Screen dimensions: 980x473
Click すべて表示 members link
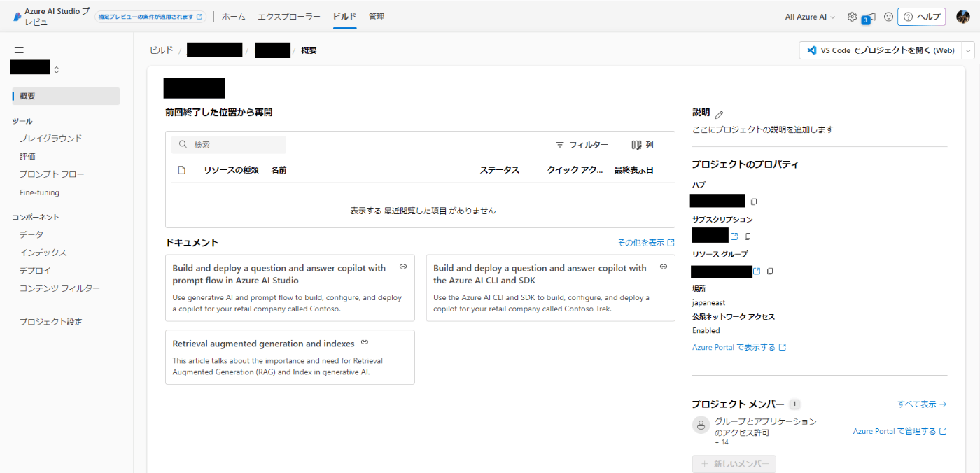tap(922, 404)
